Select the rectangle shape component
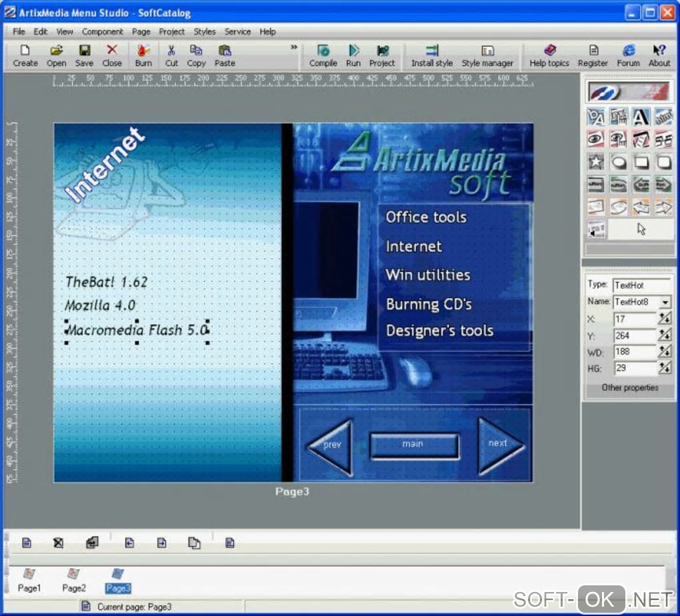The image size is (680, 616). point(641,162)
